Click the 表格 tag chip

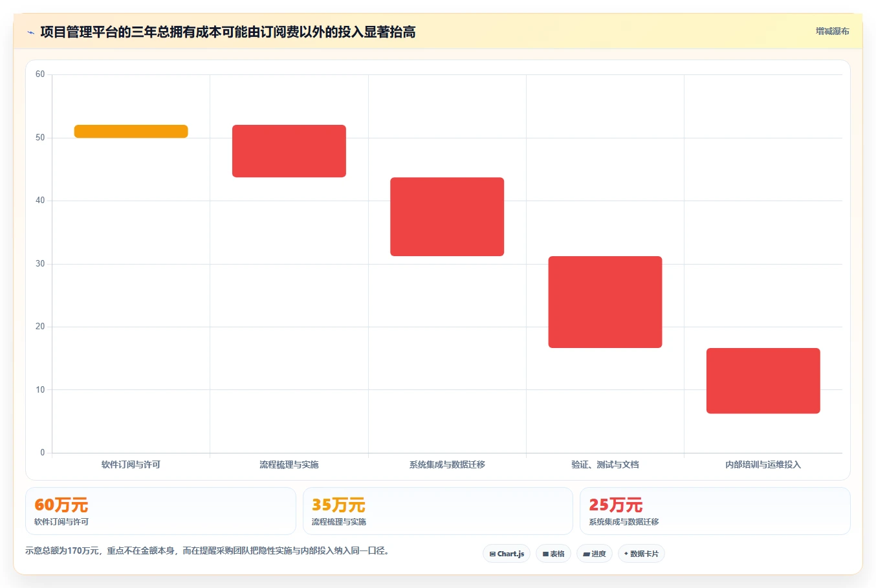pyautogui.click(x=553, y=554)
